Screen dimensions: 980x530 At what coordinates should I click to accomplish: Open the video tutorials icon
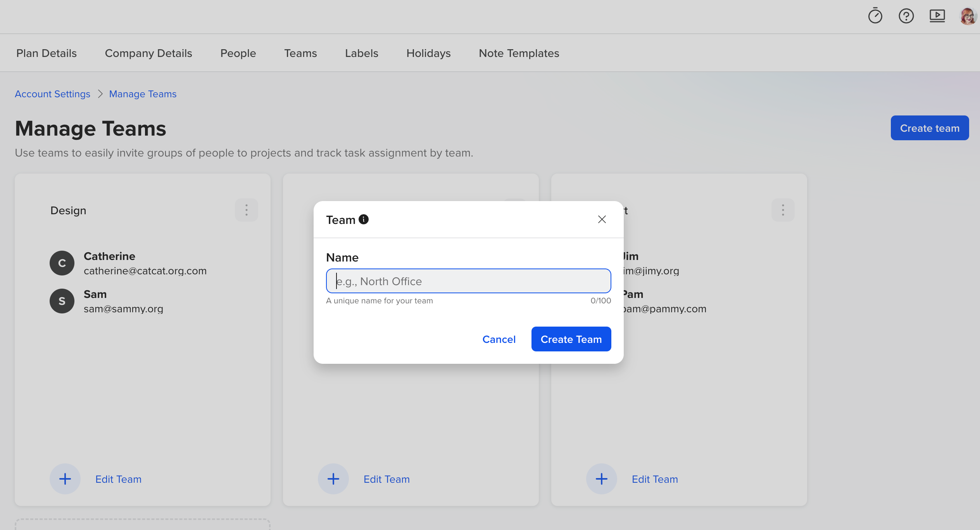pos(937,16)
